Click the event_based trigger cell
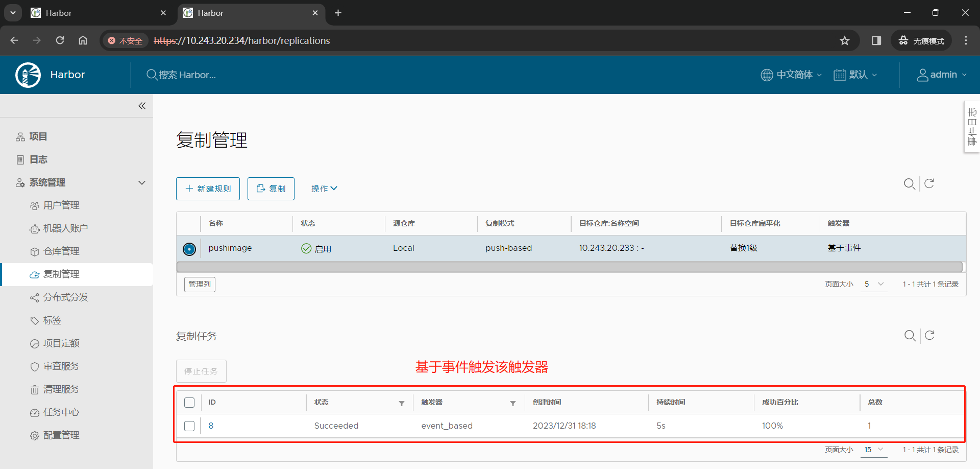Image resolution: width=980 pixels, height=469 pixels. 447,426
